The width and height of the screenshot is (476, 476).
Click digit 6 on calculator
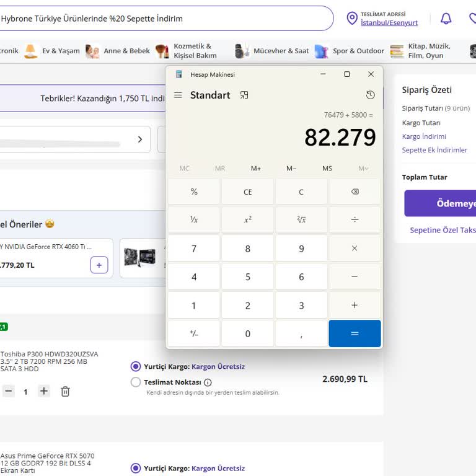pos(301,276)
